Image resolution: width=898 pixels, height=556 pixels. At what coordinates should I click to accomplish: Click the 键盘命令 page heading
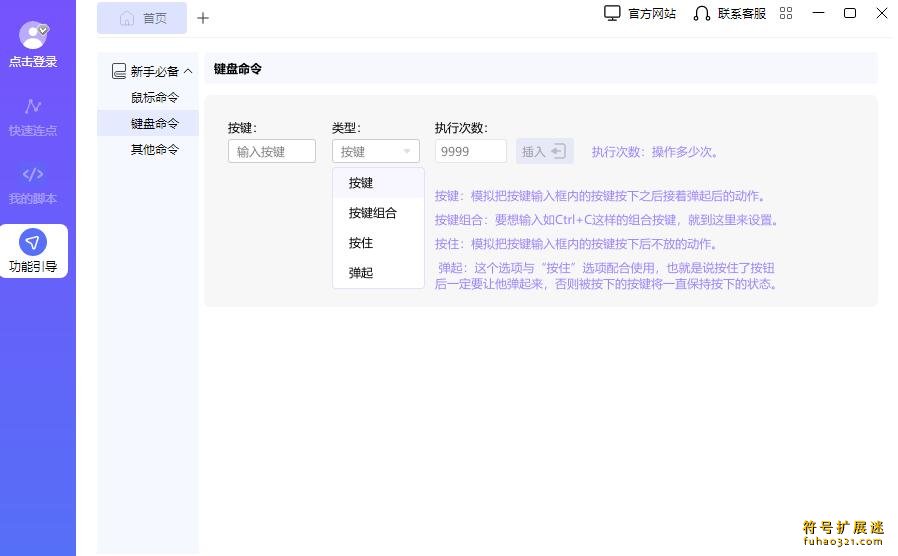tap(238, 69)
